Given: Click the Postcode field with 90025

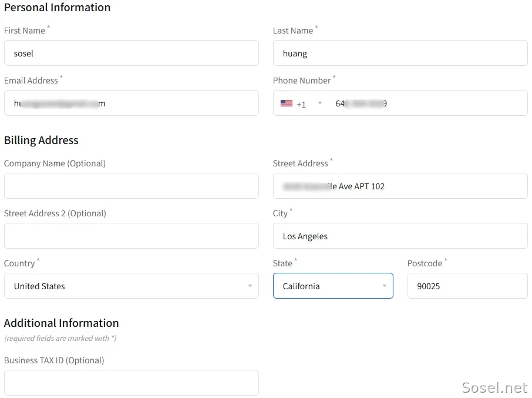Looking at the screenshot, I should point(467,286).
